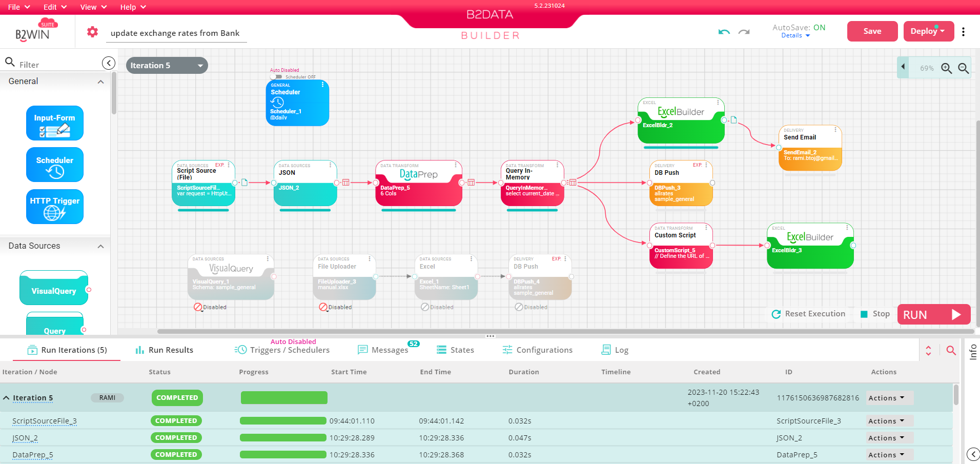Open the Help menu
Image resolution: width=980 pixels, height=464 pixels.
[133, 7]
